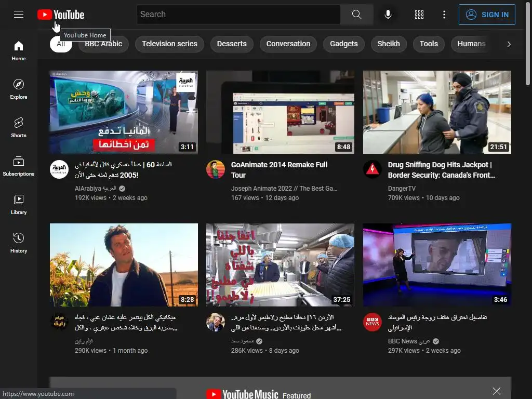The height and width of the screenshot is (399, 532).
Task: Open Subscriptions in the sidebar
Action: point(19,166)
